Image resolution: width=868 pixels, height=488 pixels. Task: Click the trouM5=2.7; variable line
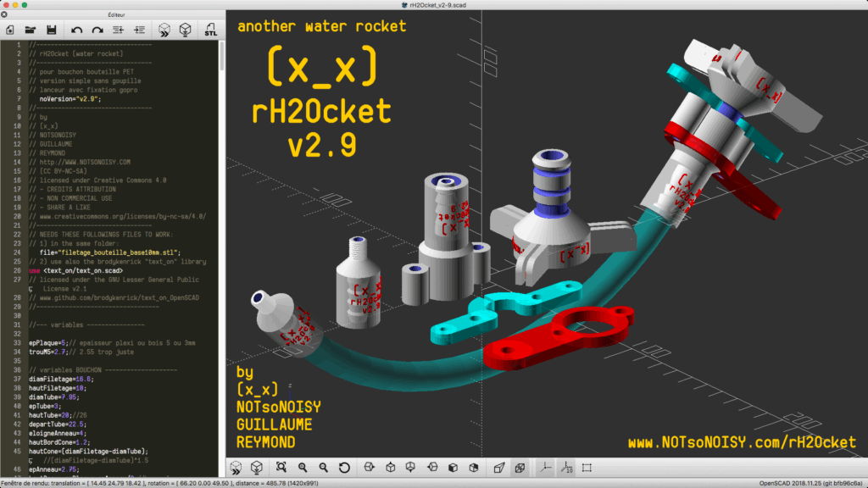pyautogui.click(x=81, y=352)
